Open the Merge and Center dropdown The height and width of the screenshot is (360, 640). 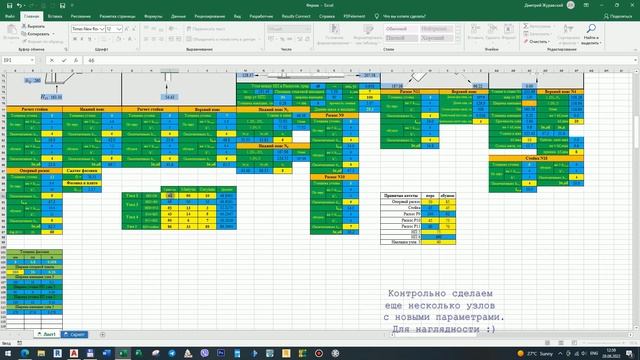click(x=260, y=39)
